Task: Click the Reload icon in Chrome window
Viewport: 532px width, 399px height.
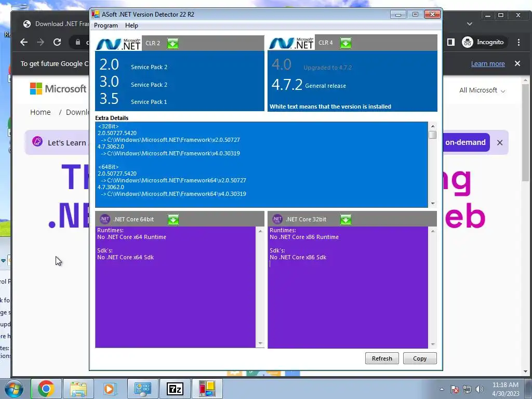Action: pyautogui.click(x=57, y=42)
